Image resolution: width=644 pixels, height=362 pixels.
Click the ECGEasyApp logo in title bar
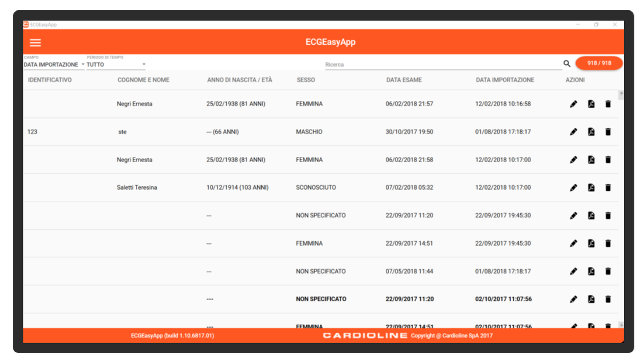click(26, 24)
